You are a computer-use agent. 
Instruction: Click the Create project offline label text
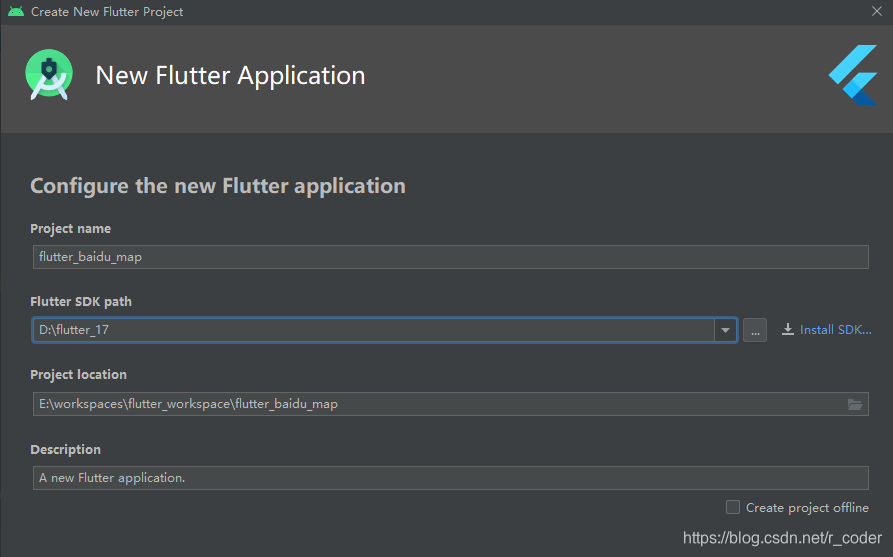807,507
